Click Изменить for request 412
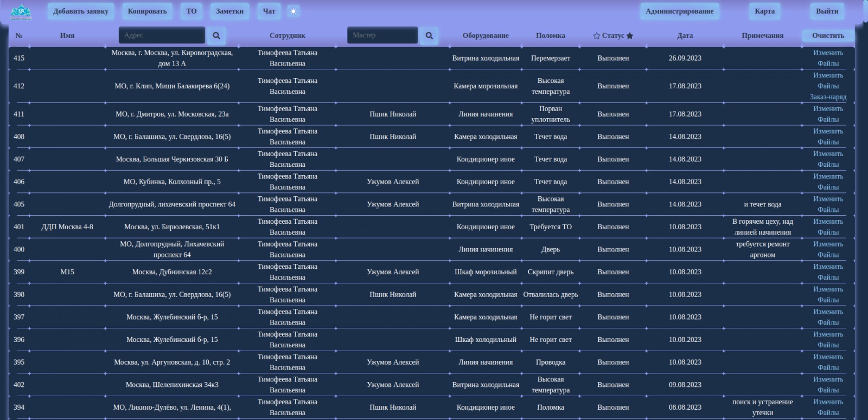This screenshot has height=420, width=868. pos(828,75)
